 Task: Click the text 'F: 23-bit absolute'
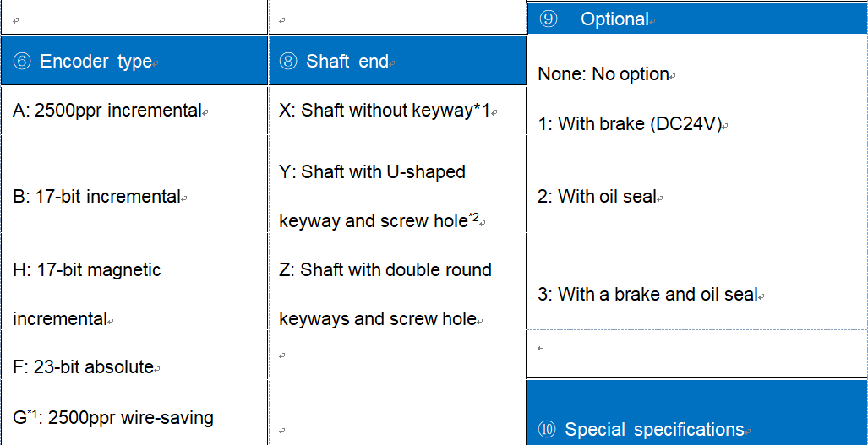[84, 367]
